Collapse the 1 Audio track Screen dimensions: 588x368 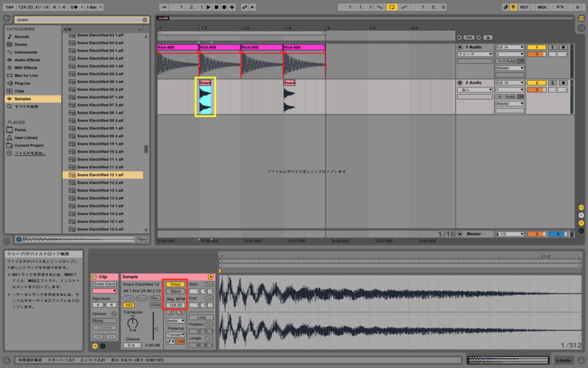(460, 47)
